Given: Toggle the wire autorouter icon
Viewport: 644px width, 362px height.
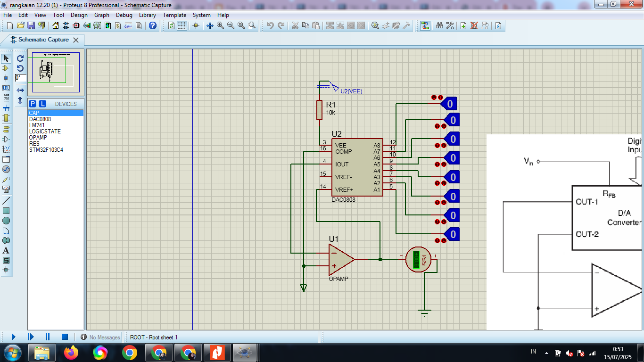Looking at the screenshot, I should pyautogui.click(x=426, y=25).
